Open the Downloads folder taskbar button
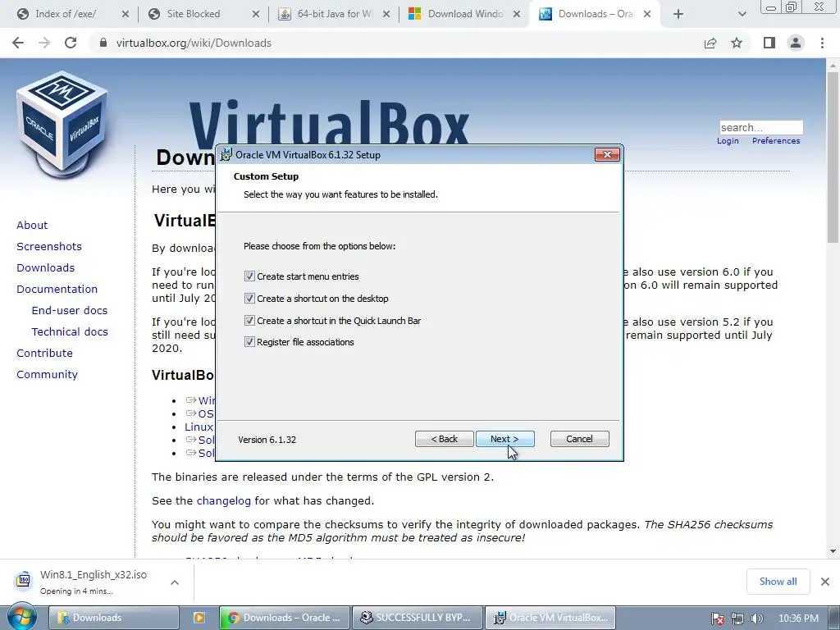This screenshot has width=840, height=630. 113,618
